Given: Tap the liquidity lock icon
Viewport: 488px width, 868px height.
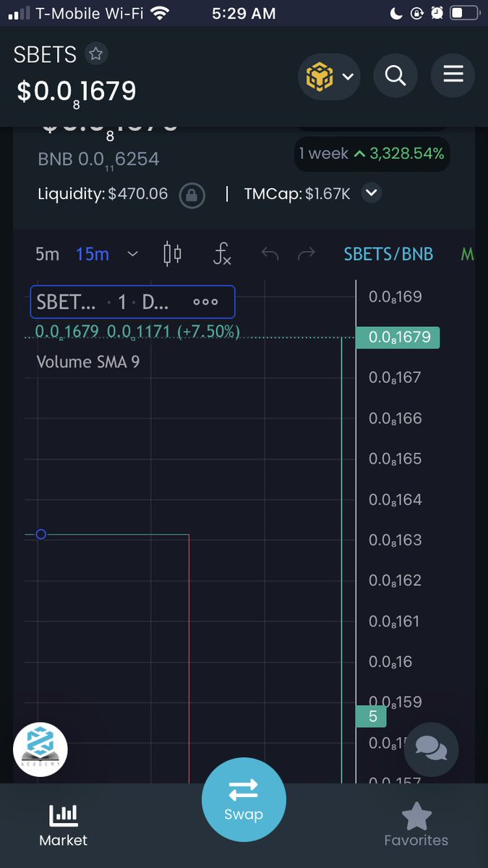Looking at the screenshot, I should [x=192, y=195].
